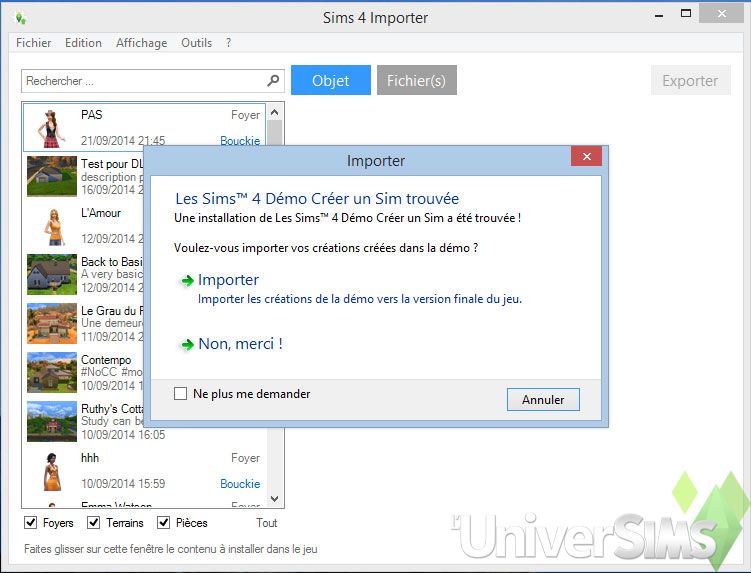Viewport: 751px width, 573px height.
Task: Click the L'Amour item title
Action: (101, 213)
